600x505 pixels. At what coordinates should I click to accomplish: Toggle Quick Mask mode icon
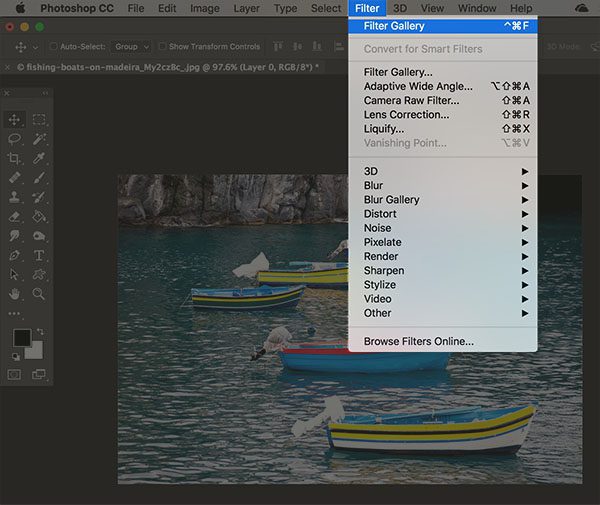(15, 374)
